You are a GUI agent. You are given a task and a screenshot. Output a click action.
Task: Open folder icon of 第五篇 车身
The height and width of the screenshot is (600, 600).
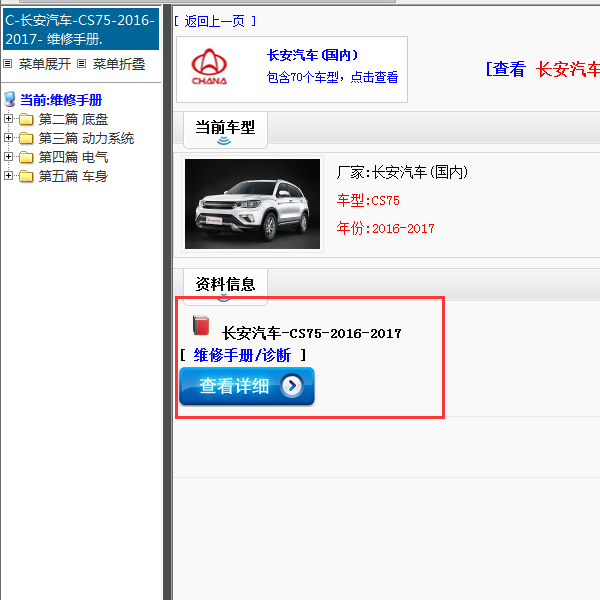26,176
